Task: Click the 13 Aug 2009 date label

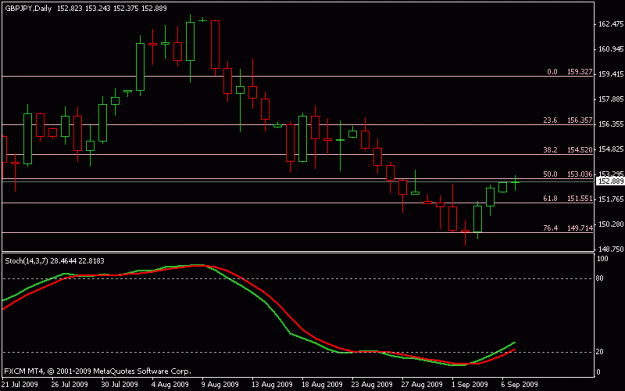Action: [x=272, y=385]
